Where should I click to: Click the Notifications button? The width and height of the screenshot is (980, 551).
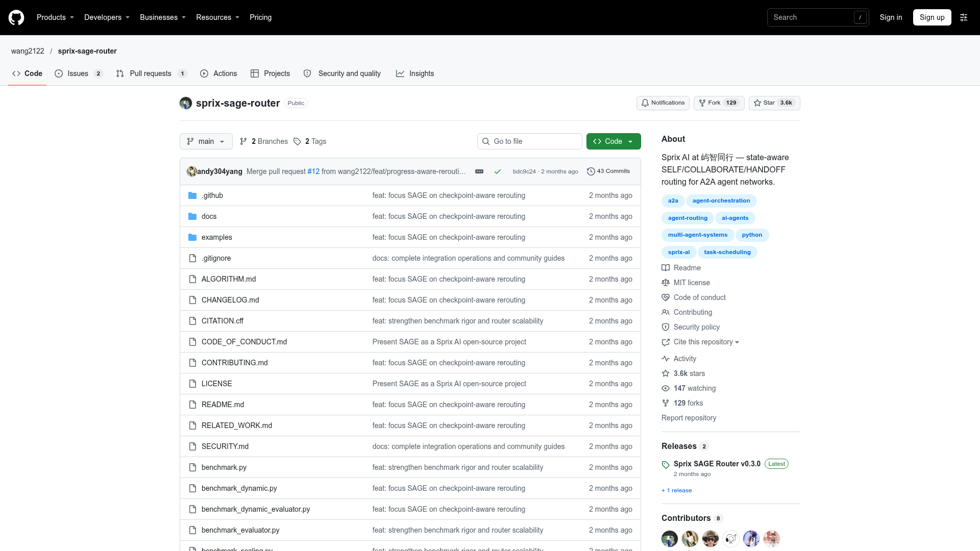[x=663, y=103]
